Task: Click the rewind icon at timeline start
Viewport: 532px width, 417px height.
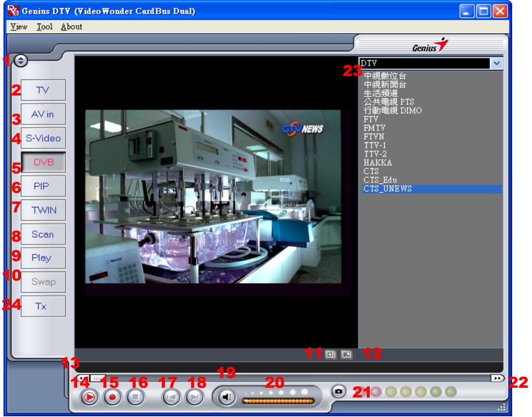Action: coord(82,378)
